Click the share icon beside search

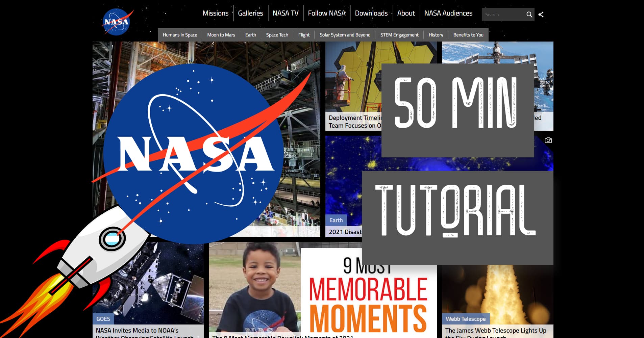(x=541, y=15)
